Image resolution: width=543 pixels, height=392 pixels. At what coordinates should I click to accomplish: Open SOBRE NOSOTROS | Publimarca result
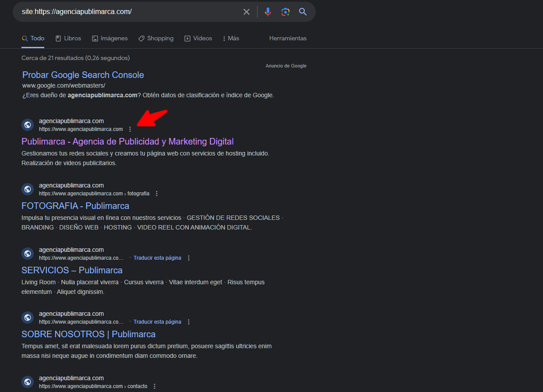coord(88,334)
